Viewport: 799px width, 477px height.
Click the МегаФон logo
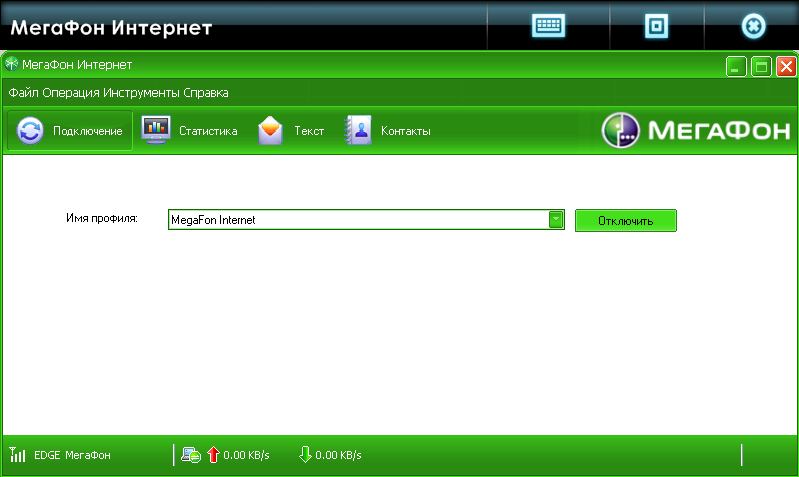click(x=696, y=130)
